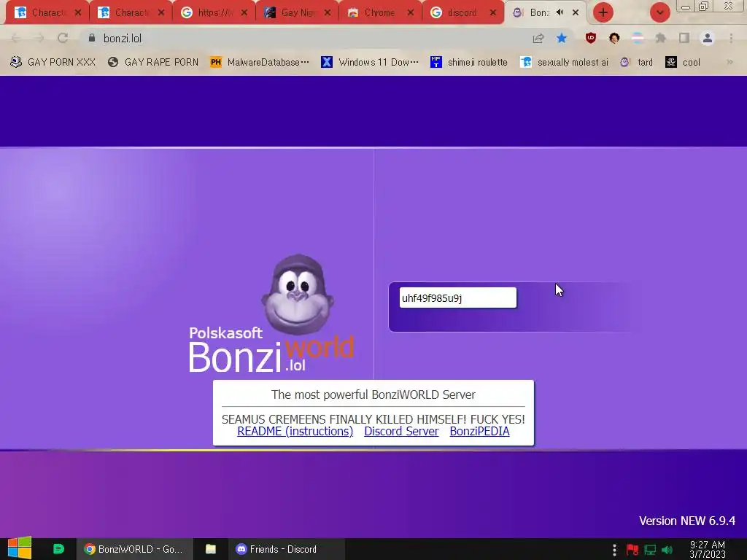
Task: Toggle the bookmark star for bonzi.lol
Action: coord(562,38)
